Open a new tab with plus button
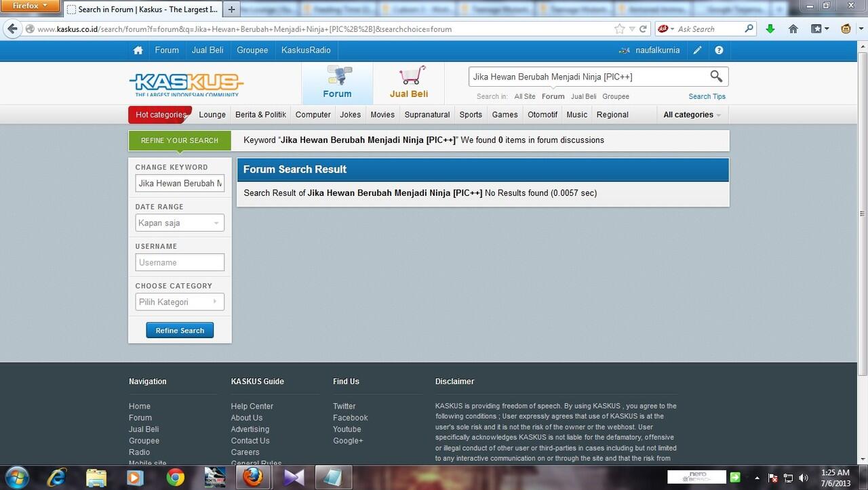Screen dimensions: 868x490 pyautogui.click(x=231, y=9)
